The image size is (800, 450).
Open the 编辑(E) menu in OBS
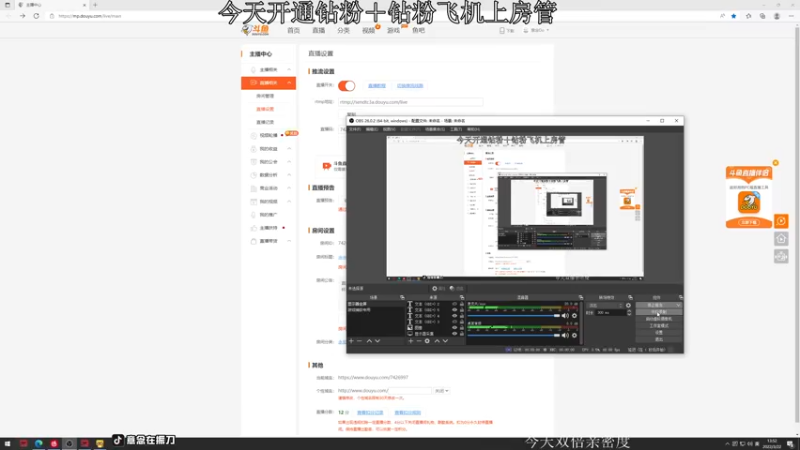coord(372,130)
